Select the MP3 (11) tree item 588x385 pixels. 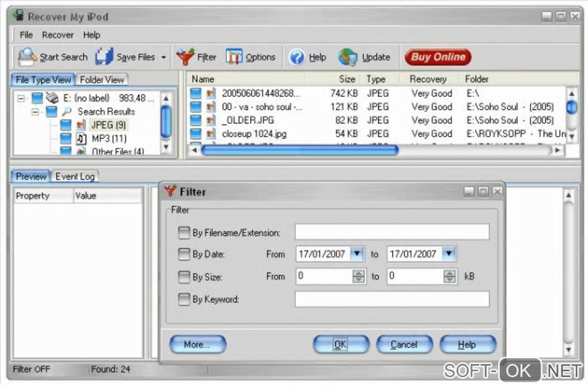click(x=109, y=139)
